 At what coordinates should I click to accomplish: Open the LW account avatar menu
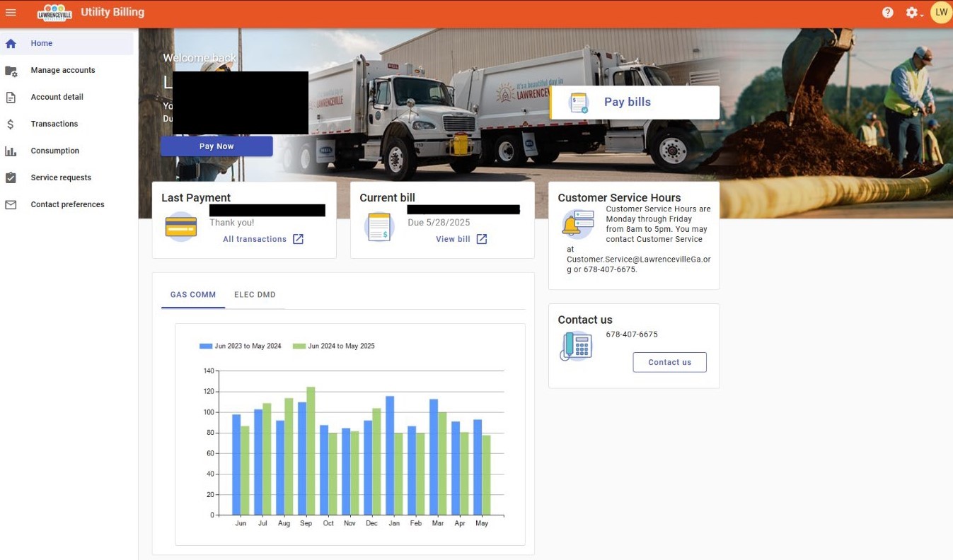click(940, 12)
